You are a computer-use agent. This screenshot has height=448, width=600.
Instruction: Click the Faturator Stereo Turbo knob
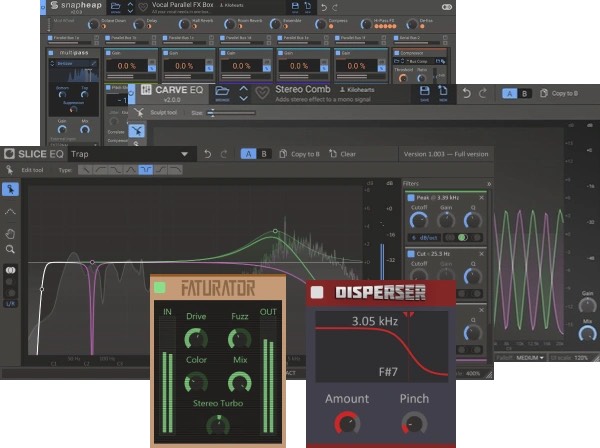tap(218, 425)
